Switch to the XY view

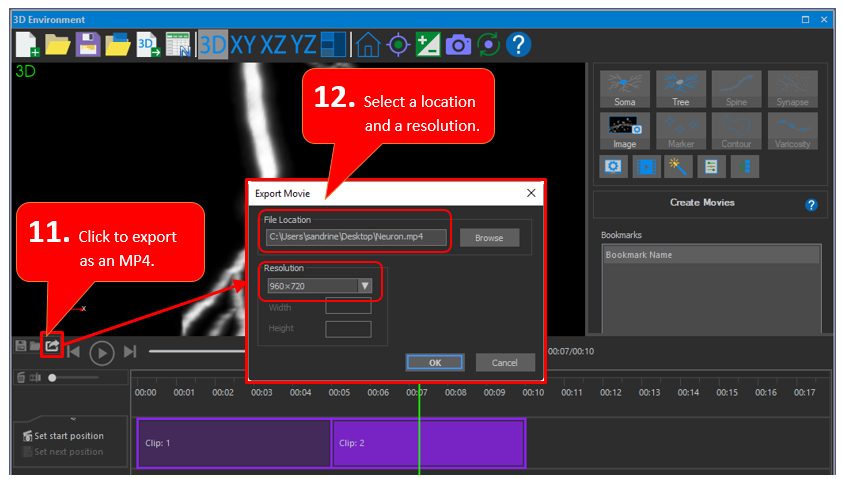click(243, 44)
